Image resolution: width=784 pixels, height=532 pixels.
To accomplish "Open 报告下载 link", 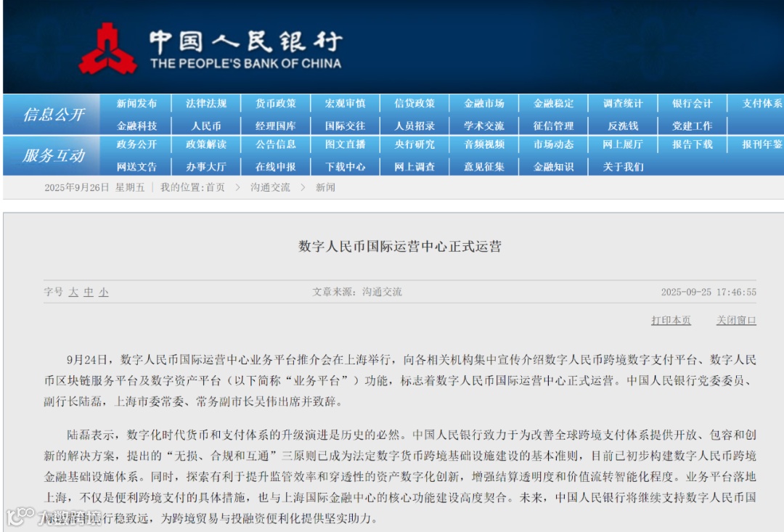I will [x=693, y=144].
